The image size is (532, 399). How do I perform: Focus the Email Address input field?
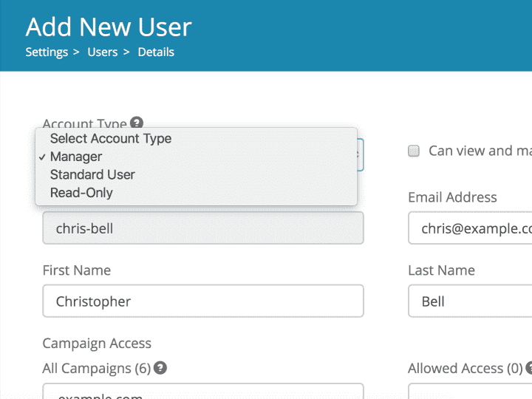pos(473,228)
